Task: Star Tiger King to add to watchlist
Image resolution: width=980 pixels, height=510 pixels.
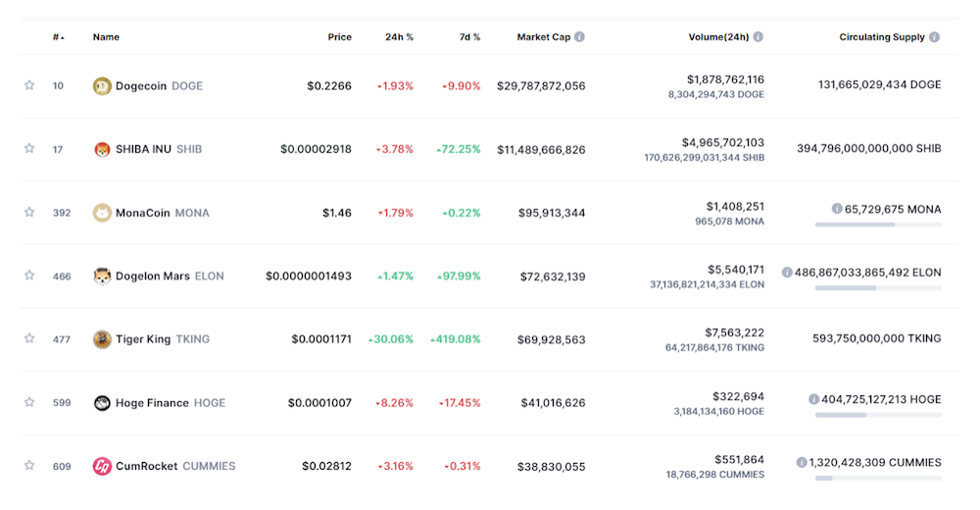Action: 29,338
